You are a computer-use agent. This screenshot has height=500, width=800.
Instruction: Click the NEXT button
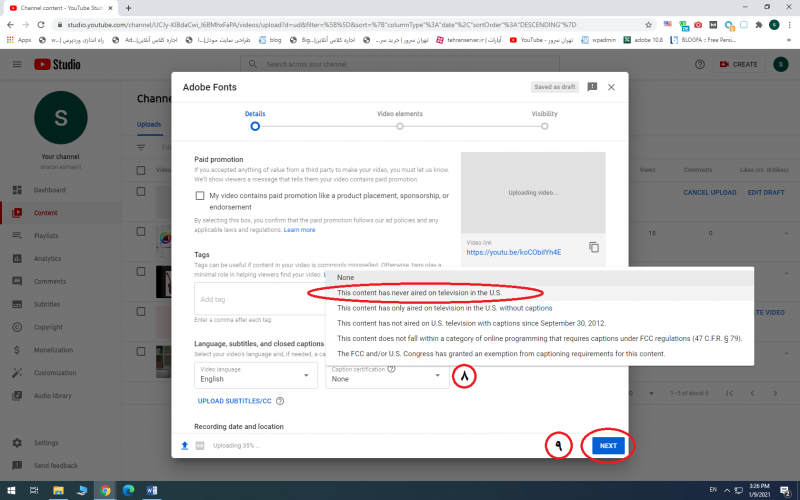tap(609, 446)
